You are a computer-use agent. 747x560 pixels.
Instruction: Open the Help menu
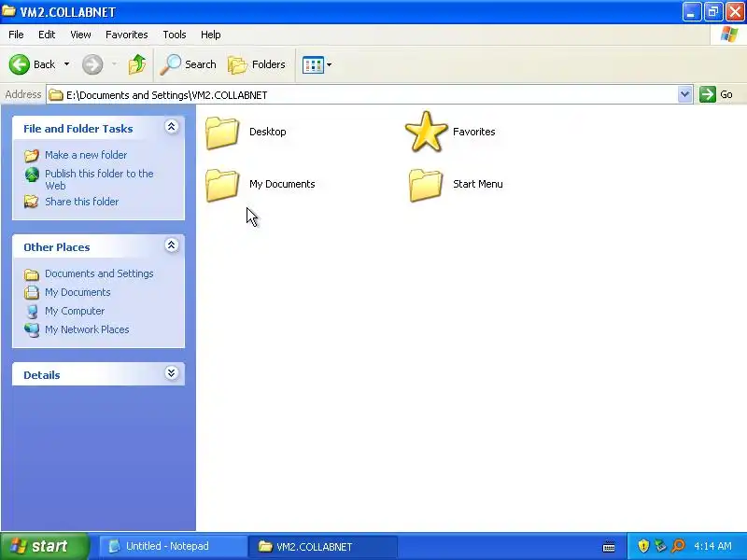click(211, 35)
